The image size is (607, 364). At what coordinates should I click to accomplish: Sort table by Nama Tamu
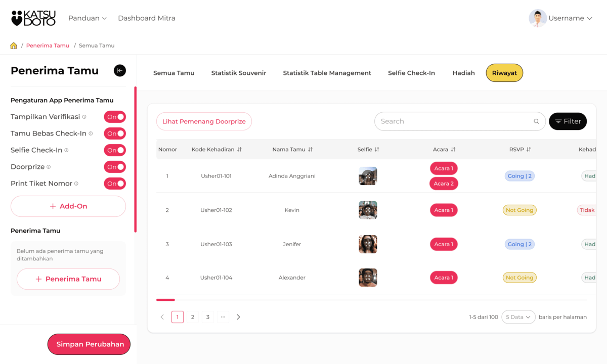point(311,150)
